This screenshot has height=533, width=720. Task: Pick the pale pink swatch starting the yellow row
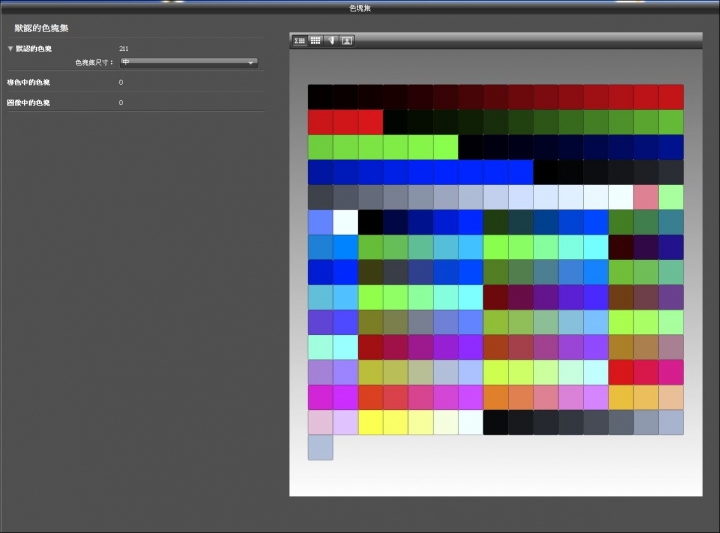[320, 422]
